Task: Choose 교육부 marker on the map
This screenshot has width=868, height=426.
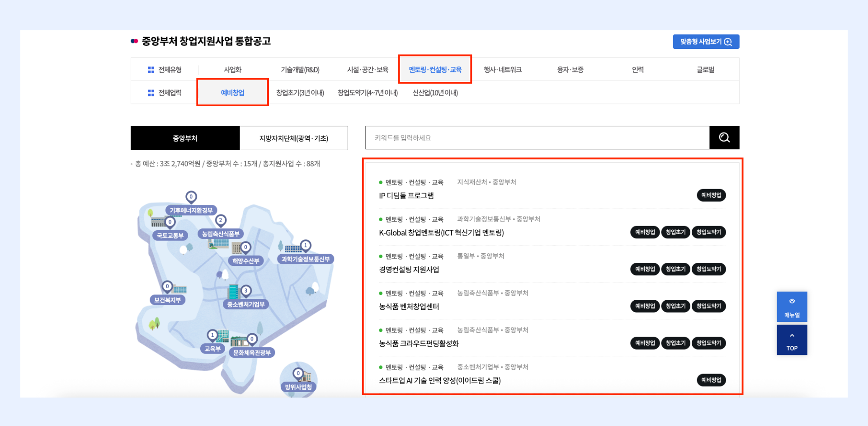Action: tap(212, 335)
